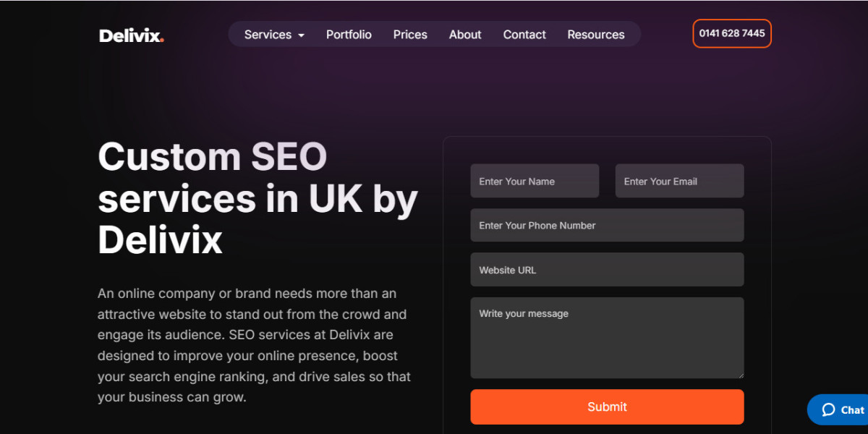
Task: Open the Services menu
Action: [268, 35]
